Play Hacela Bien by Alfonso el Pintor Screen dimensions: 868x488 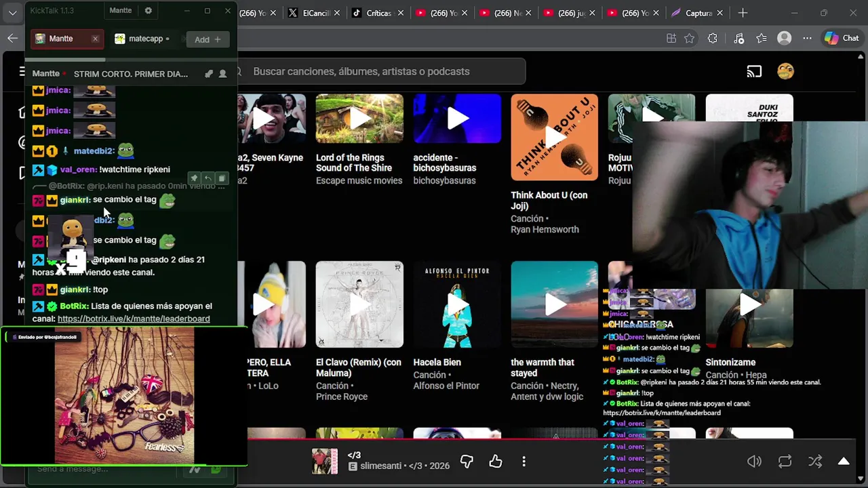click(x=457, y=304)
